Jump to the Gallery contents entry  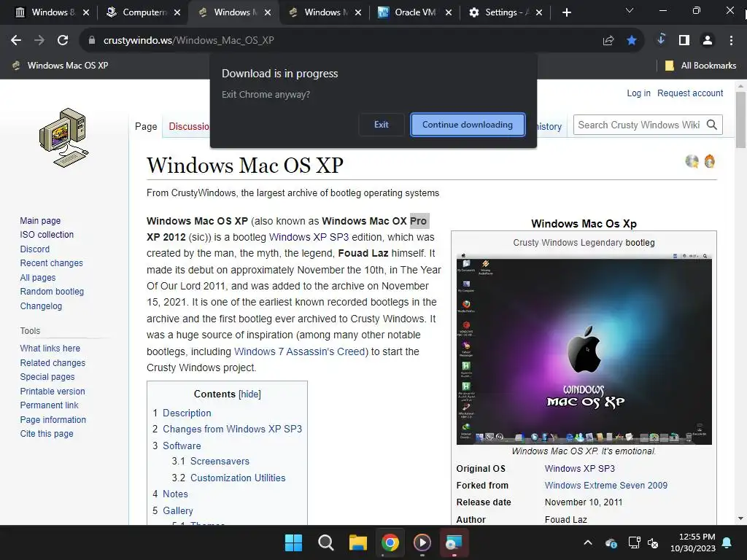pyautogui.click(x=178, y=511)
